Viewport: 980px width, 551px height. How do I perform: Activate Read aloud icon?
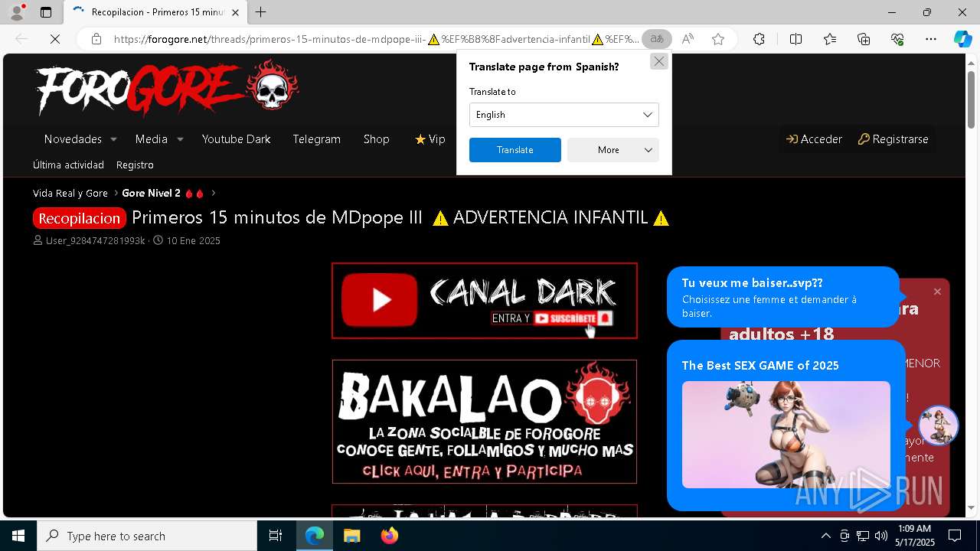tap(688, 39)
